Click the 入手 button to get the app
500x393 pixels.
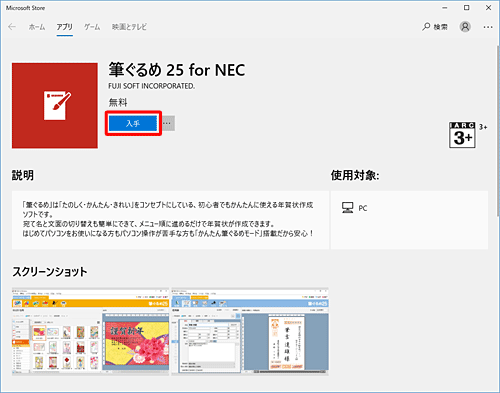(133, 123)
